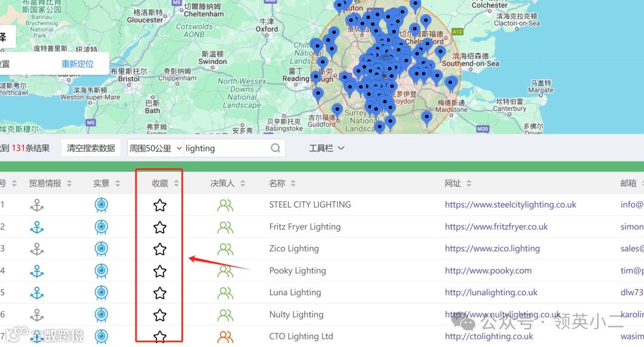The width and height of the screenshot is (644, 347).
Task: View street scene for Zico Lighting
Action: [x=101, y=249]
